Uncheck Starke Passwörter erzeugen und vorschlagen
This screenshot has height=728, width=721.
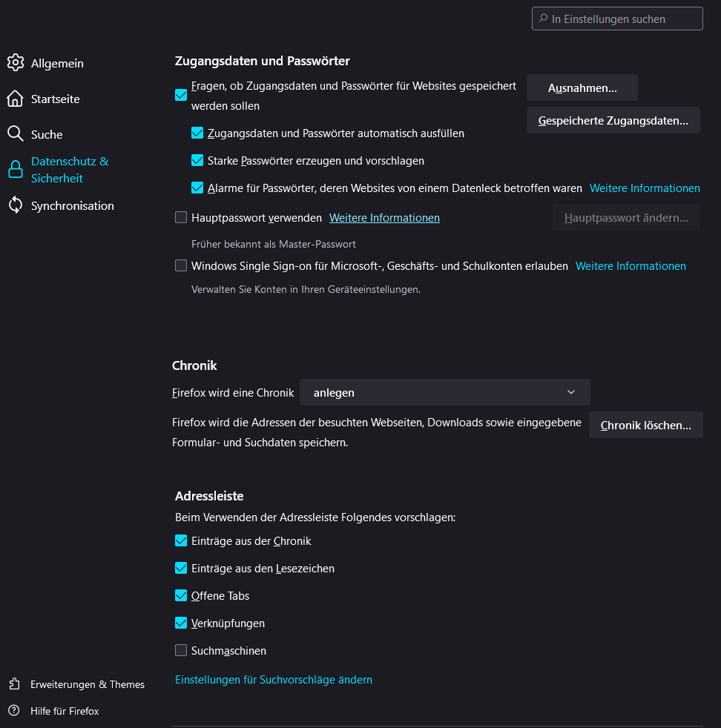[197, 161]
